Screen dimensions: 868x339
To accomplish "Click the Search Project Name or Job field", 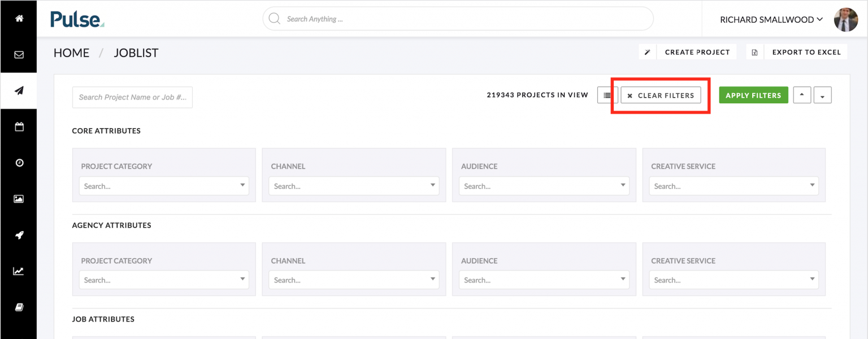I will (132, 97).
